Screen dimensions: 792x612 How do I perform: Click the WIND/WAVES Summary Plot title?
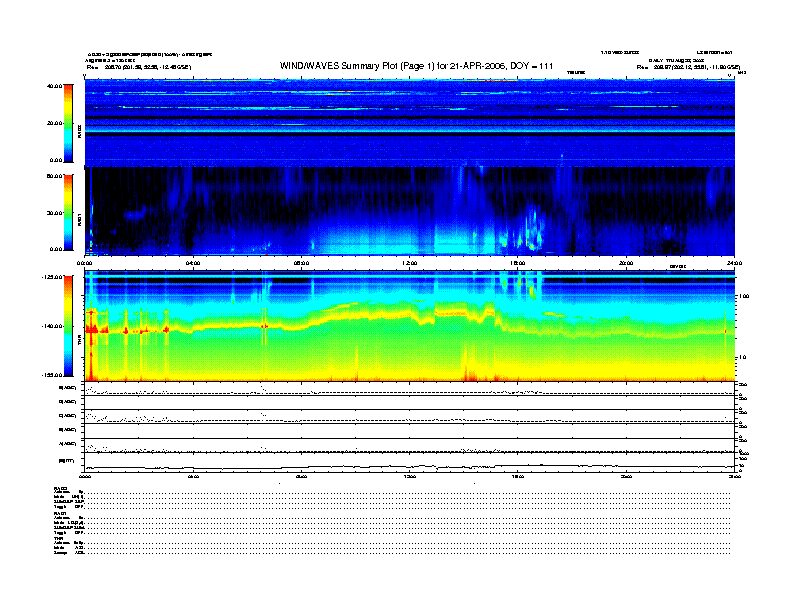click(416, 66)
